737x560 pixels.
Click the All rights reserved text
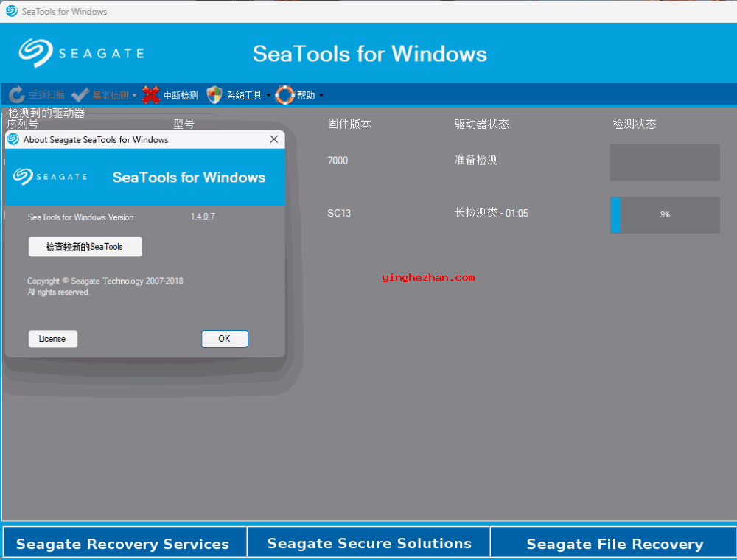(x=59, y=293)
